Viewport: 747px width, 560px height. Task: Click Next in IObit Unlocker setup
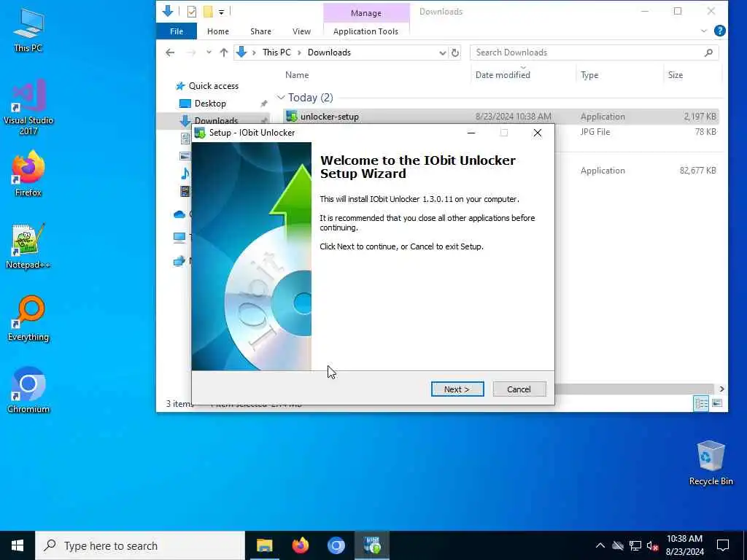457,389
